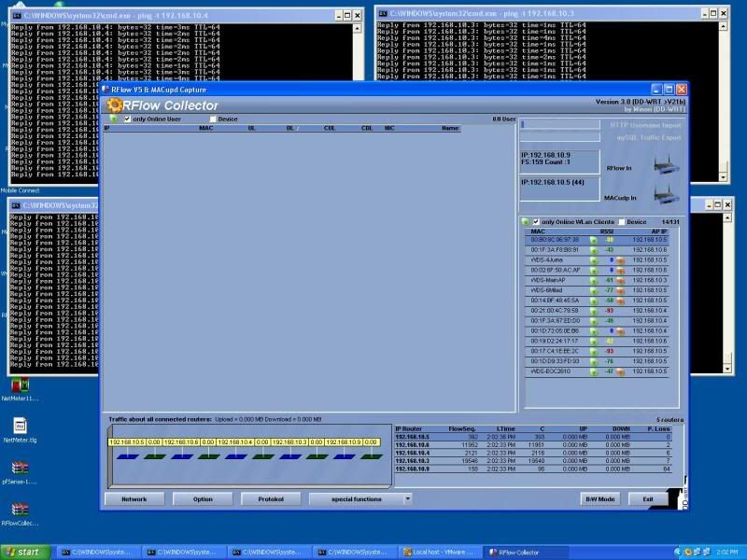This screenshot has height=560, width=747.
Task: Sort WLan clients by RSSI header
Action: pyautogui.click(x=606, y=231)
